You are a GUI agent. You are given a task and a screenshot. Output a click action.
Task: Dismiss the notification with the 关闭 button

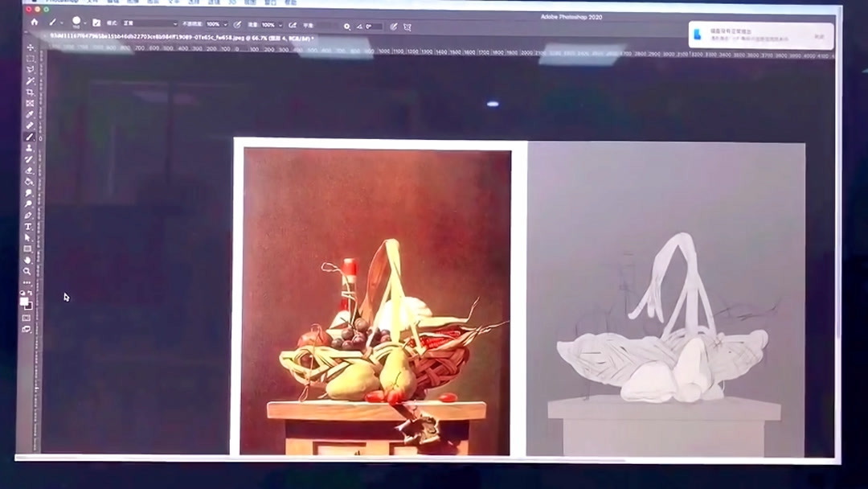coord(820,36)
